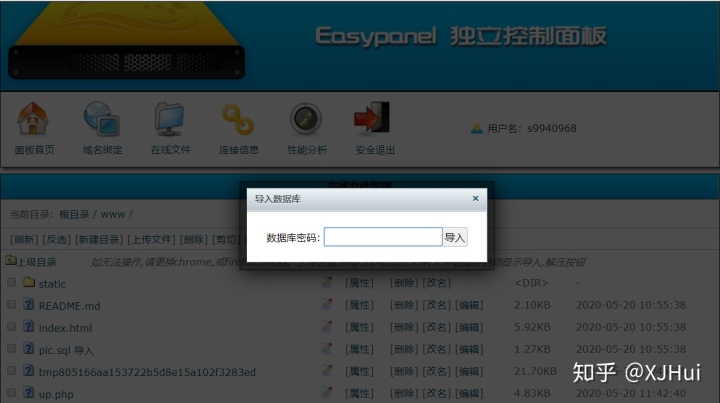Click the pencil icon in pic.sql row

[x=327, y=348]
